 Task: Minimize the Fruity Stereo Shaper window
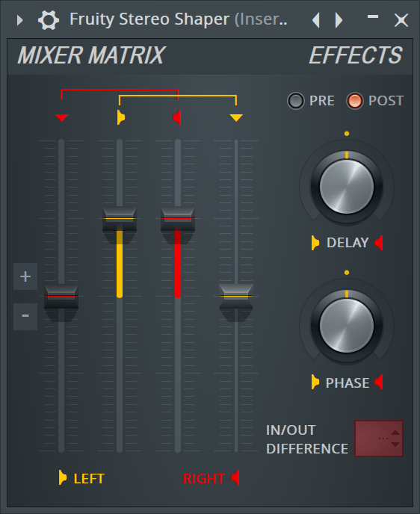coord(373,16)
